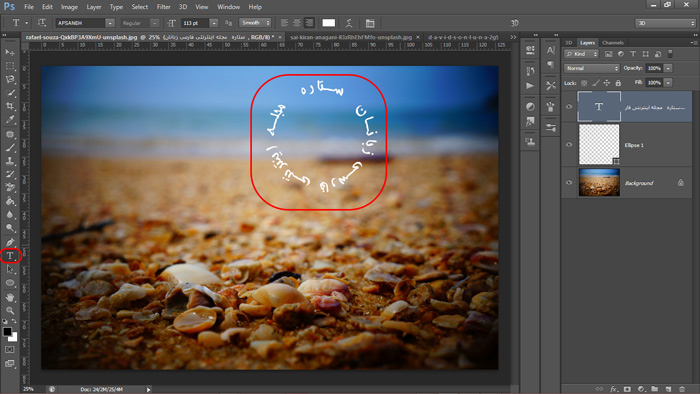
Task: Click the Ellipse 1 layer thumbnail
Action: [x=599, y=145]
